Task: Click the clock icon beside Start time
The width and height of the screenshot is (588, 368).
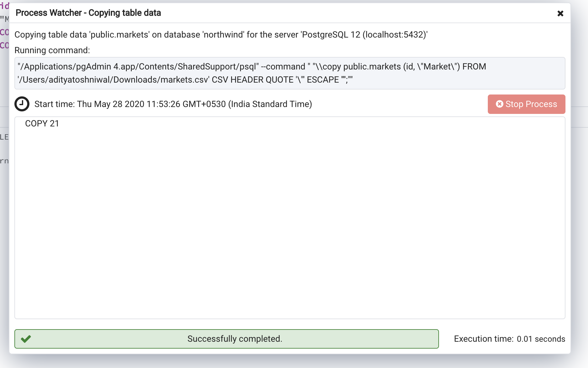Action: (x=22, y=104)
